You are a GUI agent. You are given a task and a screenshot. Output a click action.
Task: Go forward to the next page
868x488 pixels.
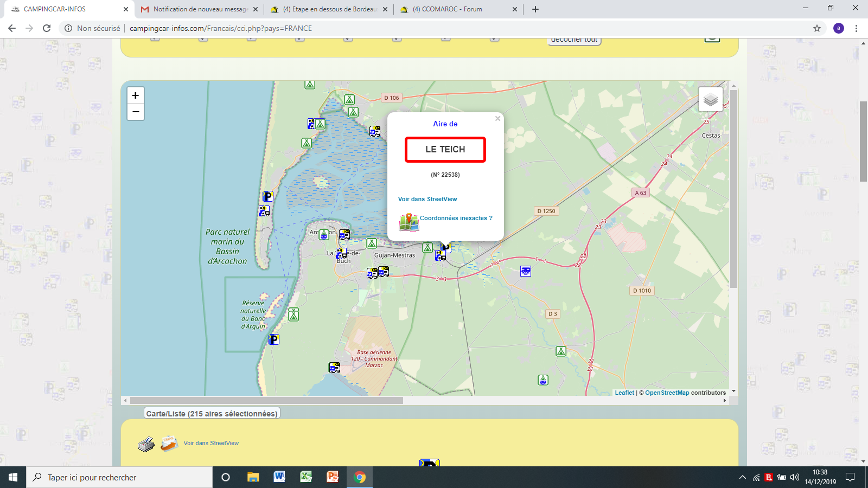tap(29, 28)
